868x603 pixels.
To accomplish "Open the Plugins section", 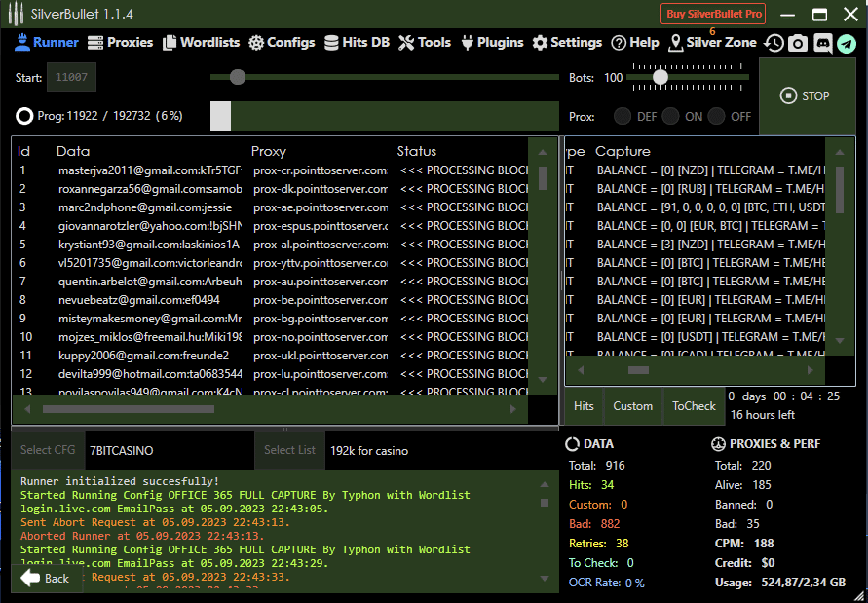I will (492, 42).
